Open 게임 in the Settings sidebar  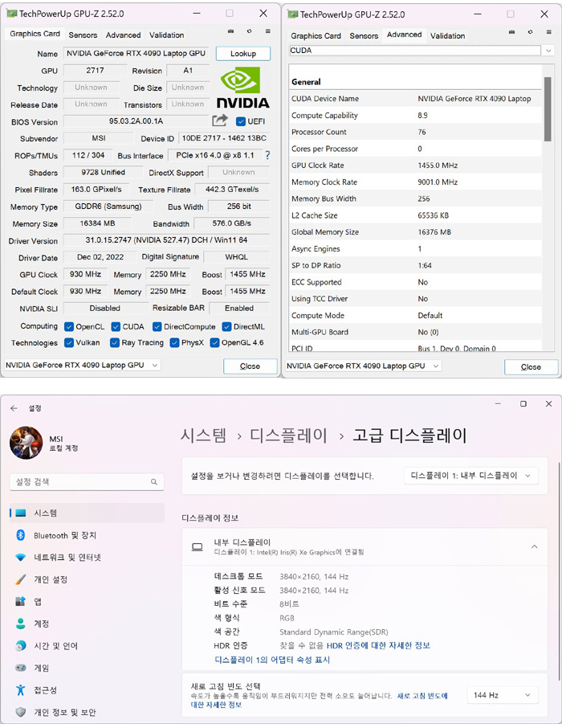point(87,668)
